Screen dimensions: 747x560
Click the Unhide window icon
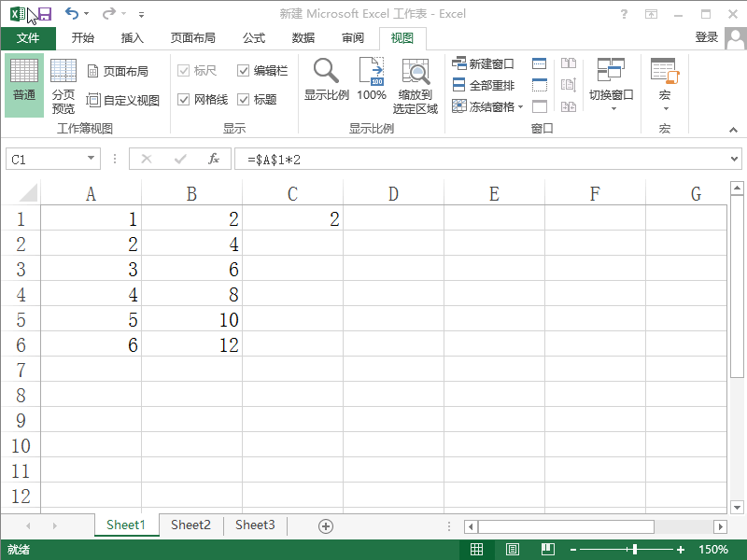pyautogui.click(x=540, y=106)
